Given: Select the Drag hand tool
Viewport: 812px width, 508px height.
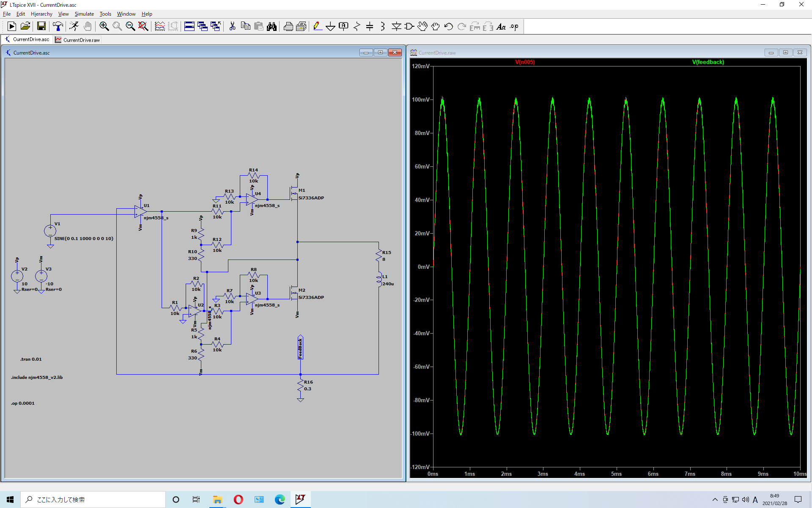Looking at the screenshot, I should pyautogui.click(x=436, y=27).
